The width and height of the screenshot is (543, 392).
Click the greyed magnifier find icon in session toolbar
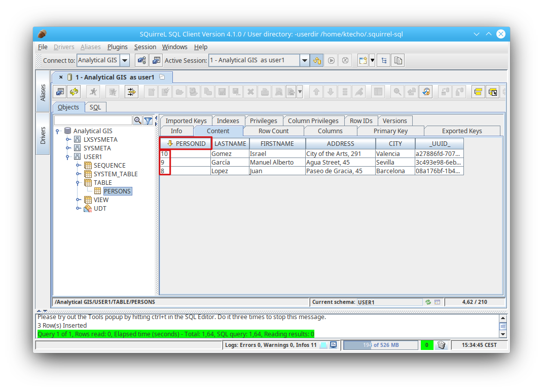397,92
